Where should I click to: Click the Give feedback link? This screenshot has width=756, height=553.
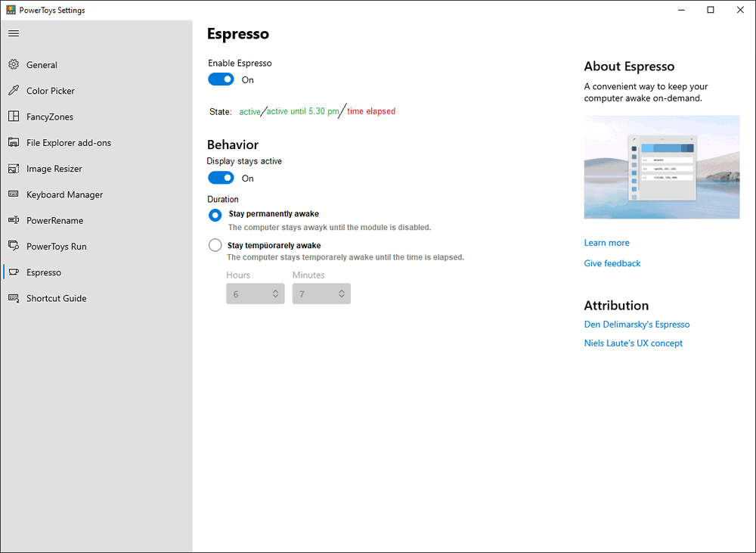click(612, 263)
